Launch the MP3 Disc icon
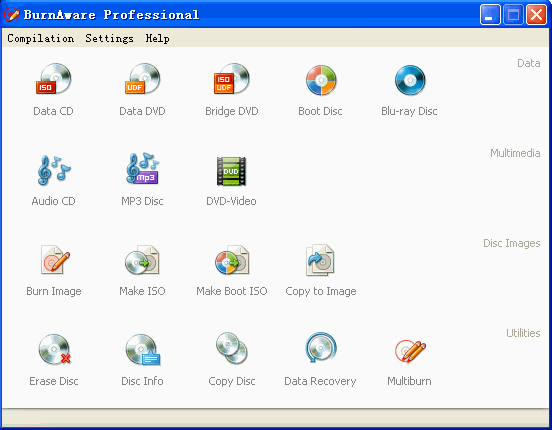The image size is (552, 430). click(x=143, y=169)
